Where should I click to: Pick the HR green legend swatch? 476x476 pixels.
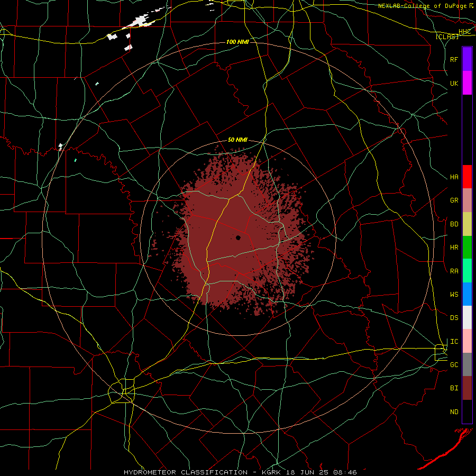pos(467,247)
